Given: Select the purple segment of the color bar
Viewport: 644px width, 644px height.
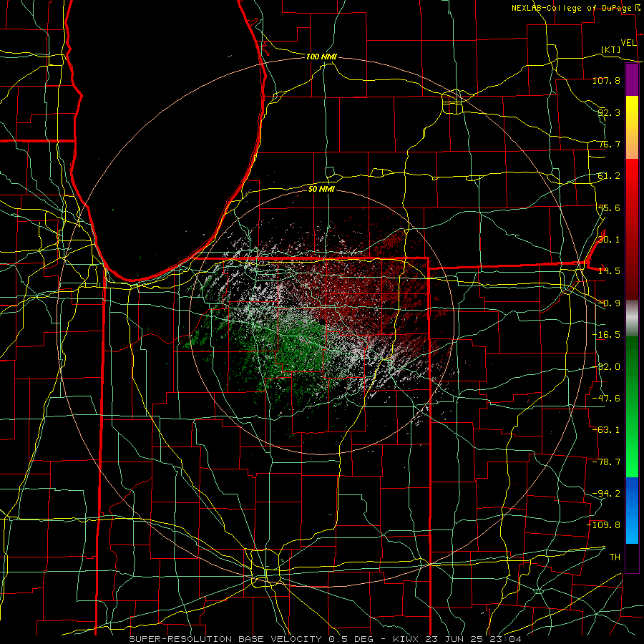Looking at the screenshot, I should point(632,80).
